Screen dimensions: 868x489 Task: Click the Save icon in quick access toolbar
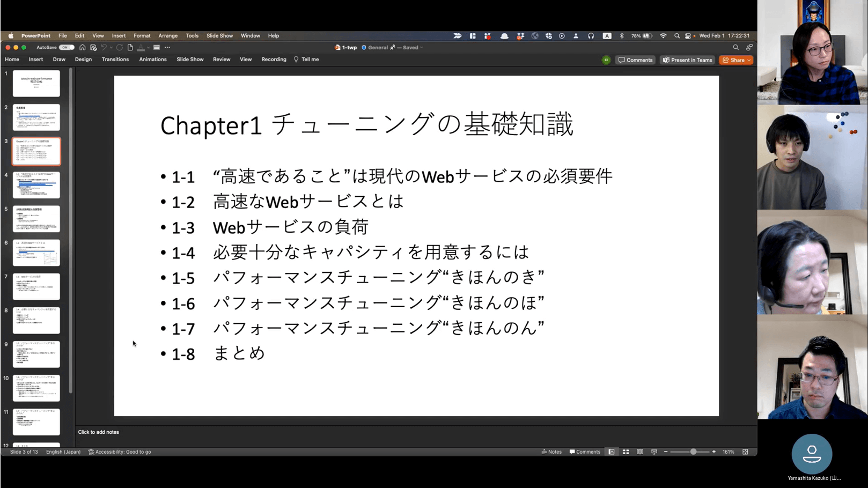(93, 47)
